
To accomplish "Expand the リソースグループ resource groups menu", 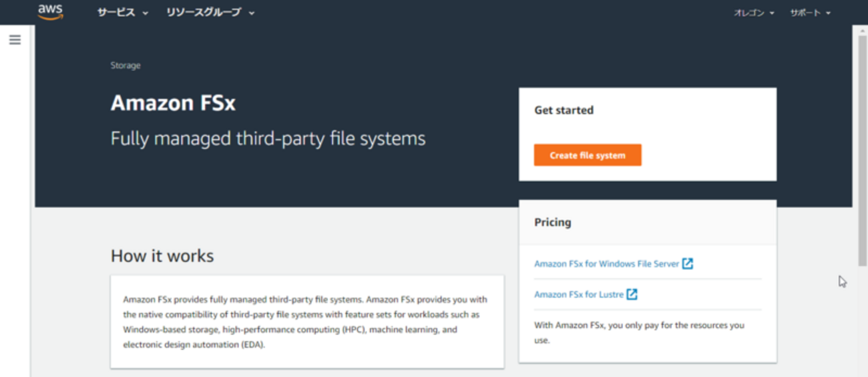I will pos(210,13).
